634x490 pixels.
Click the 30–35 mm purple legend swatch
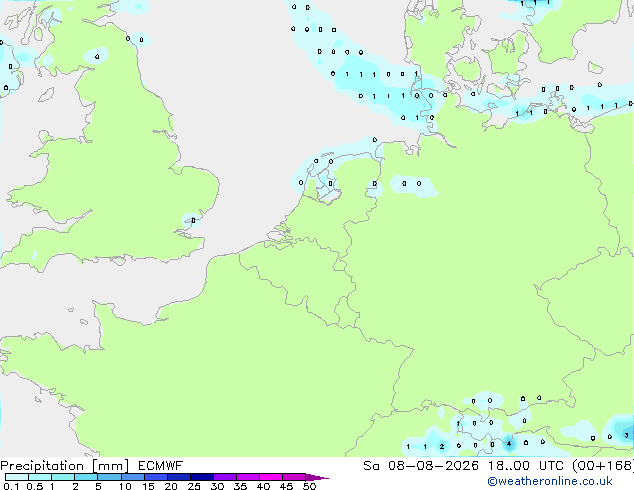[224, 477]
